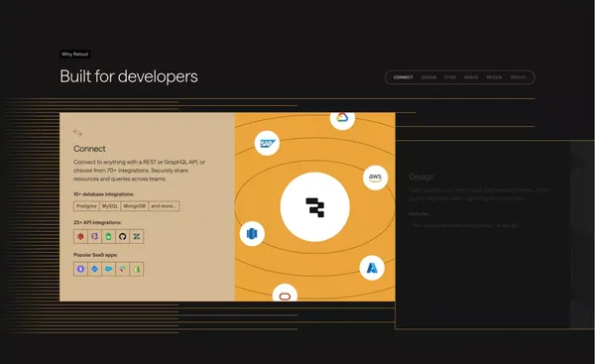
Task: Click the AWS logo bubble
Action: (375, 178)
